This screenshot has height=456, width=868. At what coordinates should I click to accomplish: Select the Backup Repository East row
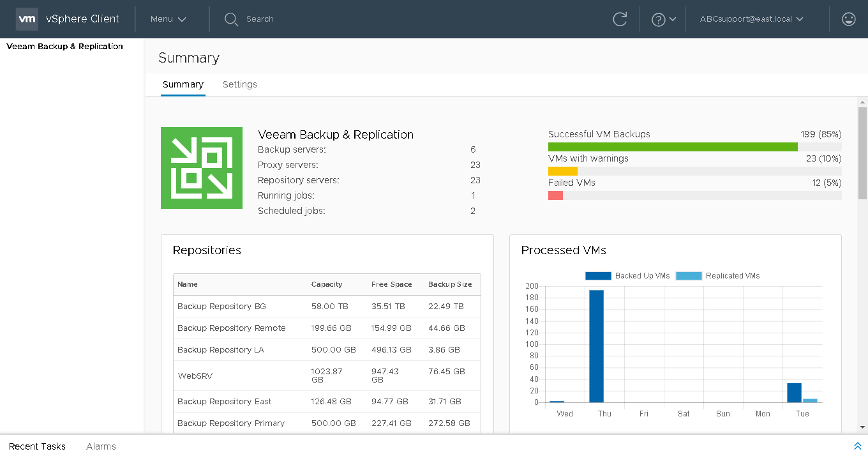pos(327,402)
